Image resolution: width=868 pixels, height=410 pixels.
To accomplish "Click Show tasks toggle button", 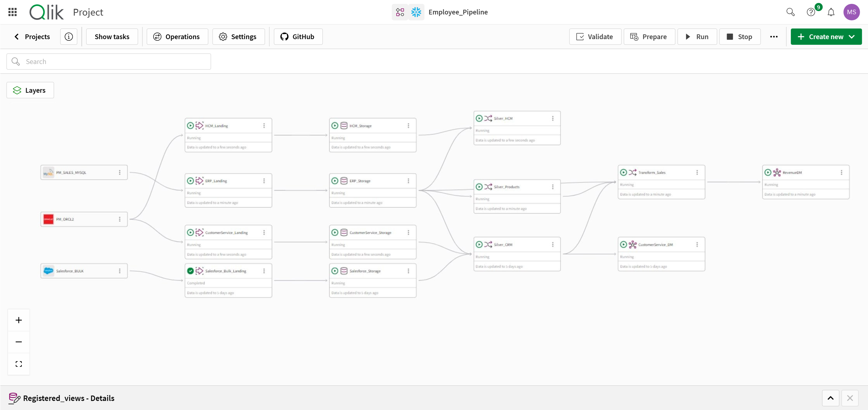I will pos(112,36).
